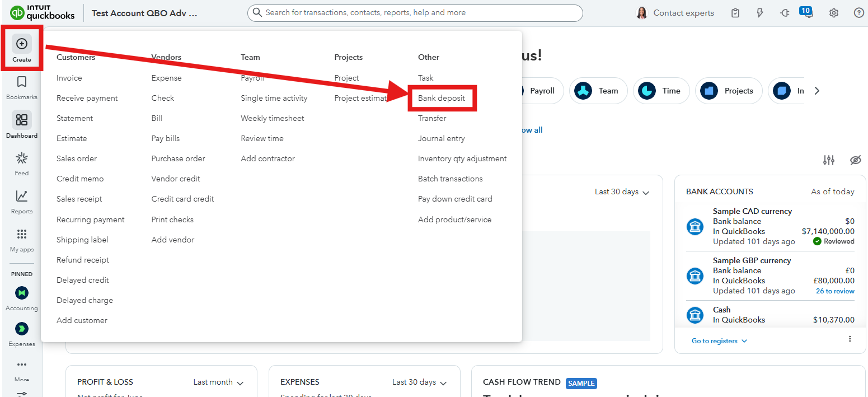Click the Projects shortcut button

tap(729, 91)
